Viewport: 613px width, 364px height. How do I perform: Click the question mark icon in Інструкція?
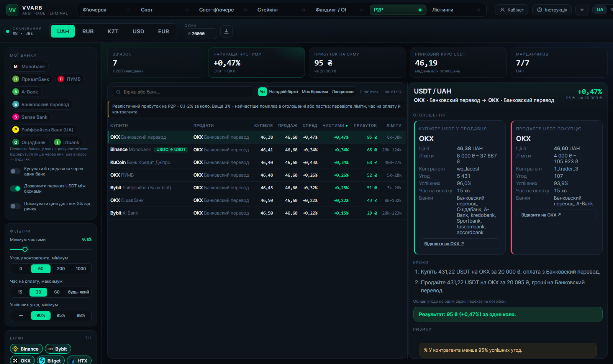pyautogui.click(x=540, y=10)
